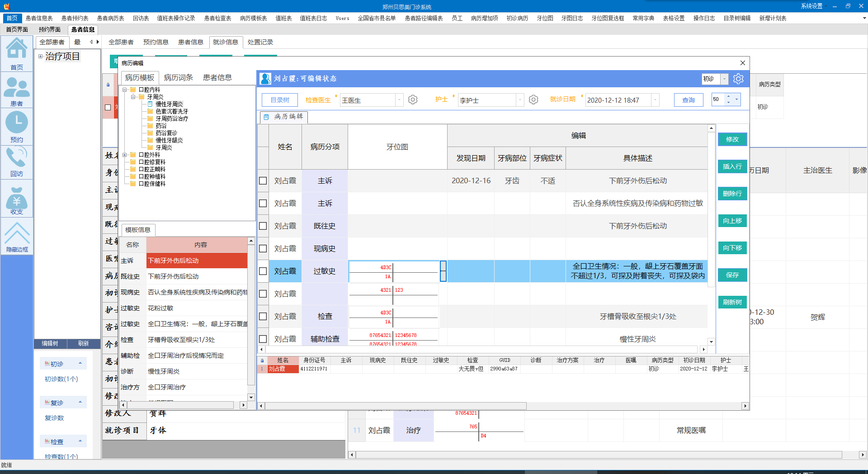
Task: Click the patient avatar icon beside 刘占霞
Action: click(266, 79)
